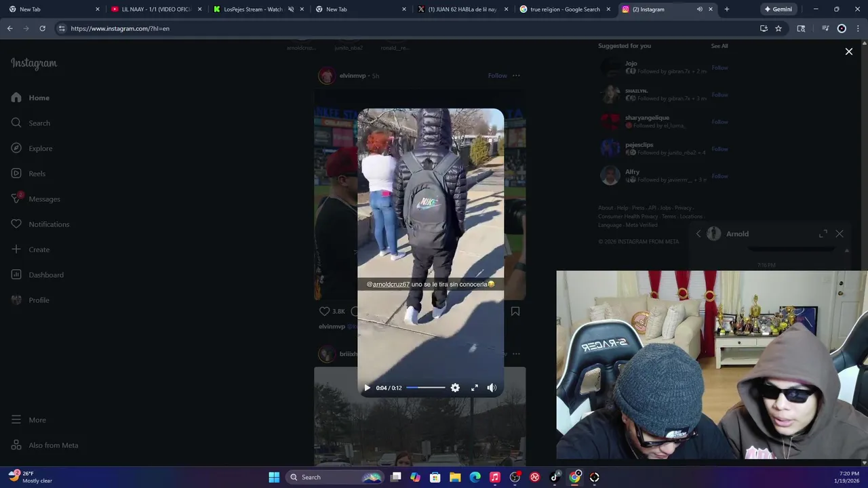The image size is (868, 488).
Task: Follow the suggested account Alfry
Action: tap(719, 176)
